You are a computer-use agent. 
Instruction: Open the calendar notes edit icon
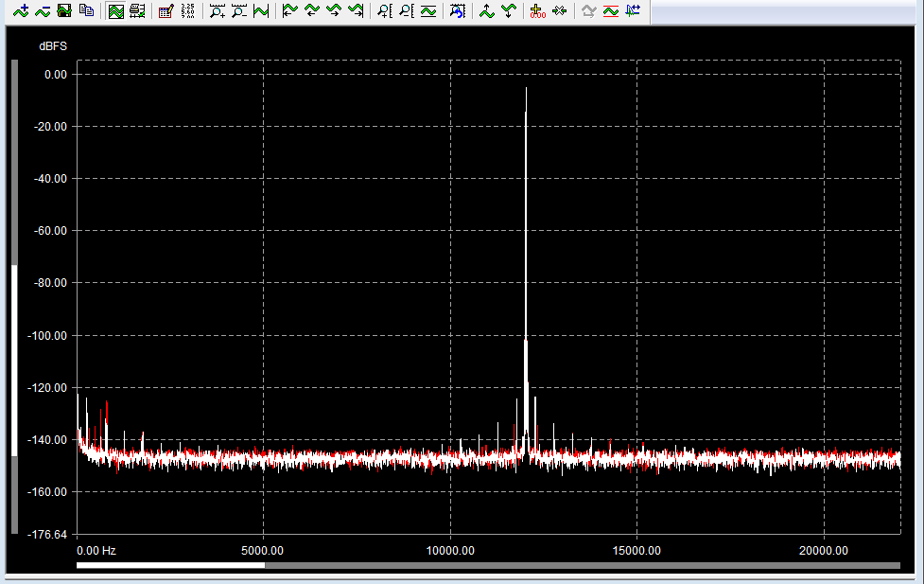[x=166, y=10]
